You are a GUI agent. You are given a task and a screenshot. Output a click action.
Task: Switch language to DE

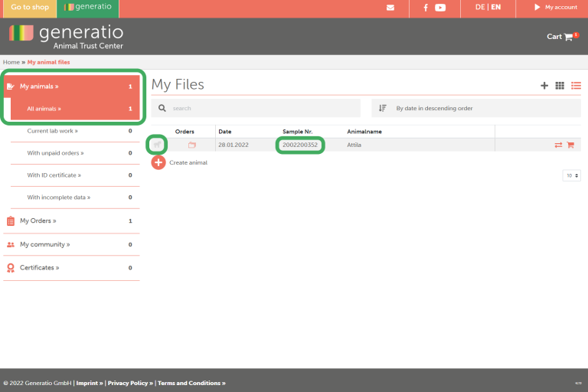(480, 7)
